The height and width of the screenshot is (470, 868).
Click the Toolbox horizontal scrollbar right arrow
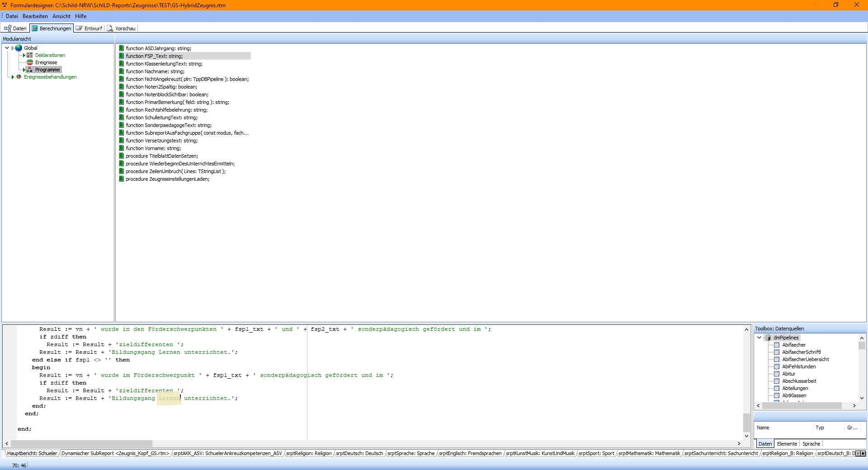pyautogui.click(x=854, y=406)
